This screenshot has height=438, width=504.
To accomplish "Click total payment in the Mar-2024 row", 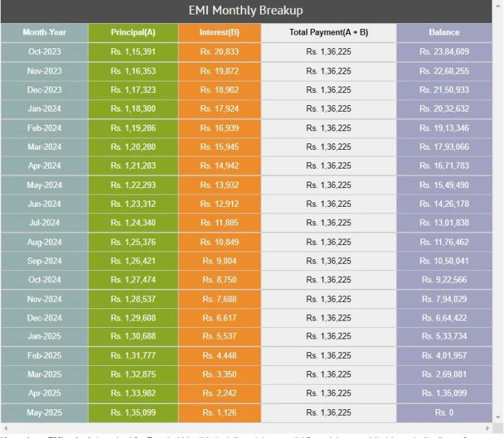I will click(328, 147).
